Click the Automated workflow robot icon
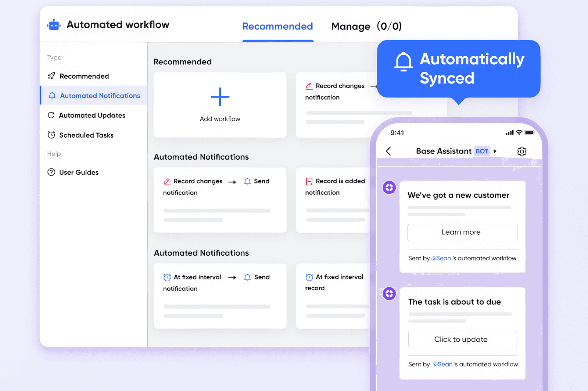 [x=54, y=25]
